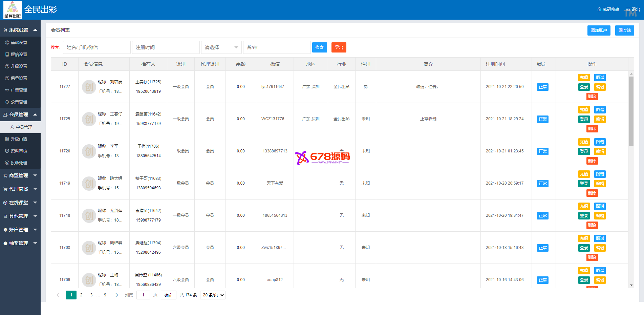The width and height of the screenshot is (644, 315).
Task: Toggle 正常 lock status for member 11708
Action: 542,248
